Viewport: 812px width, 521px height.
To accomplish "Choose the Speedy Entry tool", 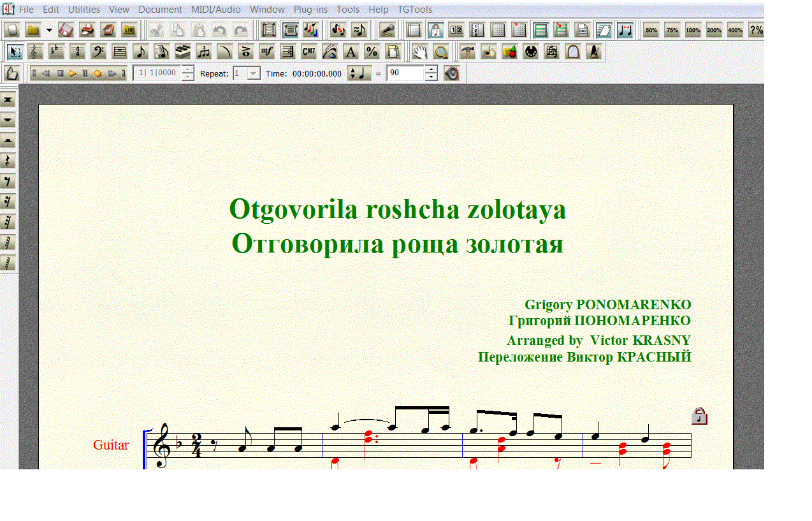I will (162, 52).
